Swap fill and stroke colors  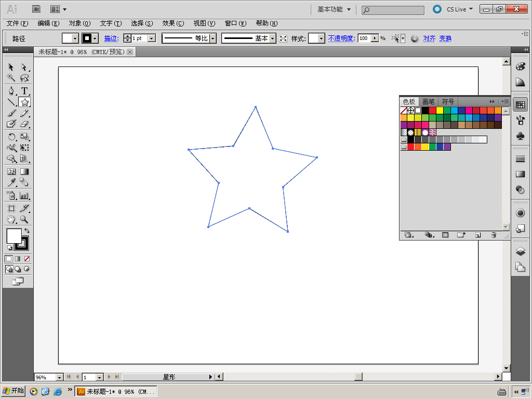[x=27, y=231]
